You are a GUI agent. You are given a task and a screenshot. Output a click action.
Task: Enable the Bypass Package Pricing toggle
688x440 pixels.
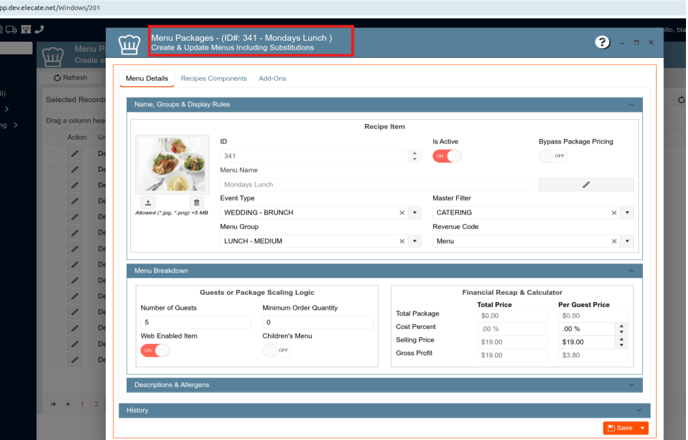552,156
